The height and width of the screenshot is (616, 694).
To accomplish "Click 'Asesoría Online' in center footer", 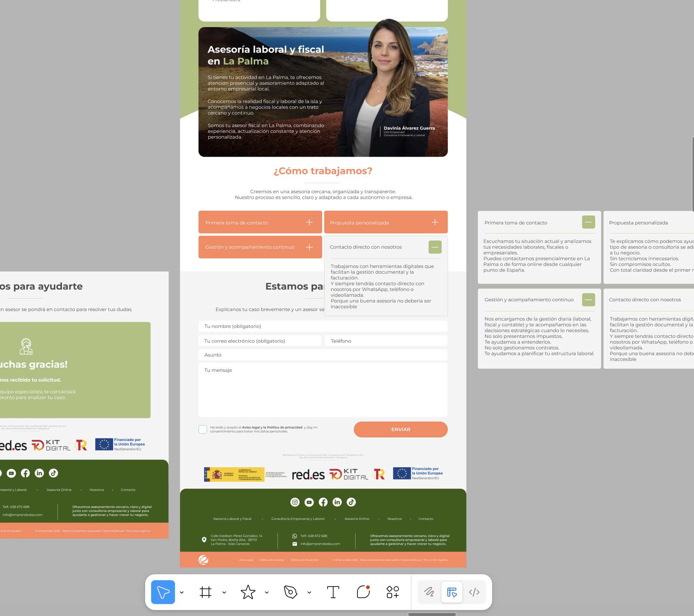I will (357, 519).
